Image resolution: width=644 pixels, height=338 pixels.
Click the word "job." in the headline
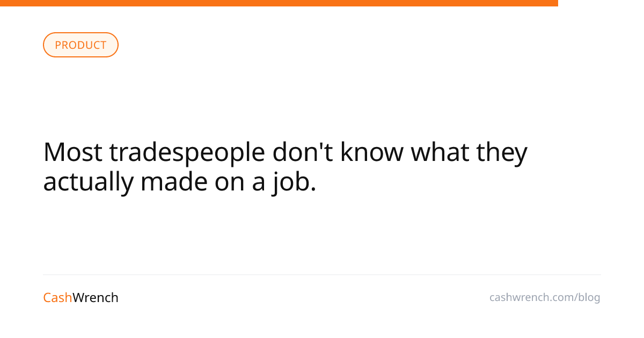tap(294, 182)
